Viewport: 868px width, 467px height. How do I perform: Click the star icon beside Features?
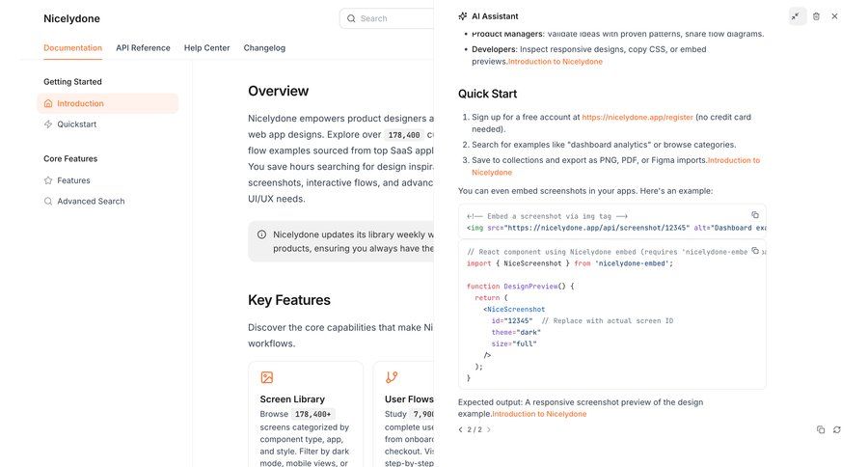(x=48, y=180)
